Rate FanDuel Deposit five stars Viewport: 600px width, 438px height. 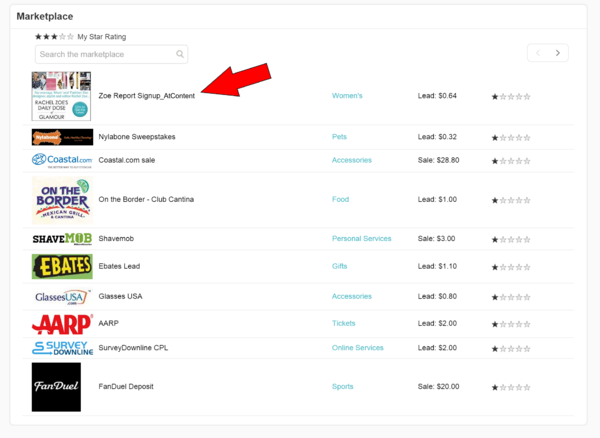[527, 387]
